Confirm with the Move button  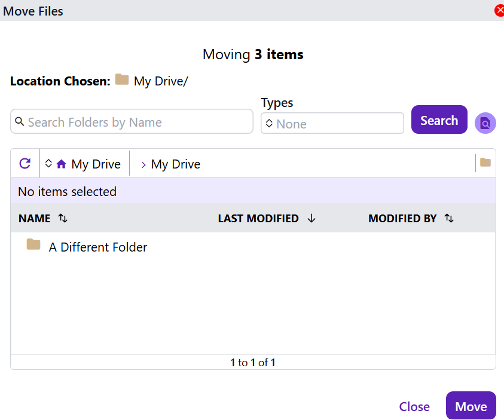[471, 406]
